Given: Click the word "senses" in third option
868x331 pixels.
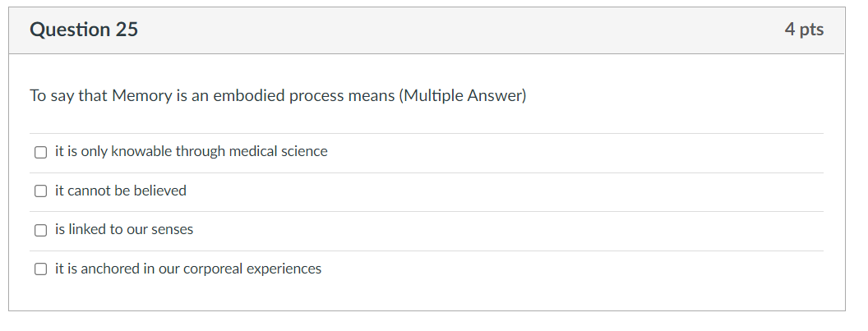Looking at the screenshot, I should coord(172,230).
